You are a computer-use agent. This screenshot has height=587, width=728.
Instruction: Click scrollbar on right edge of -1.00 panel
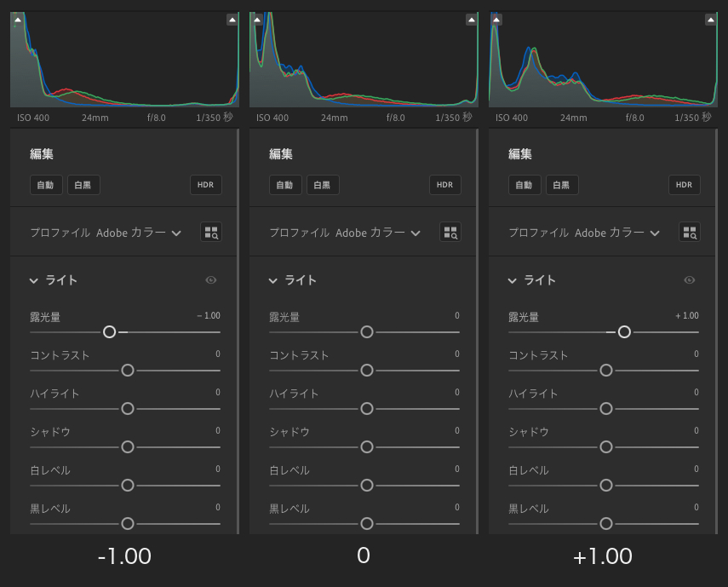[x=238, y=331]
